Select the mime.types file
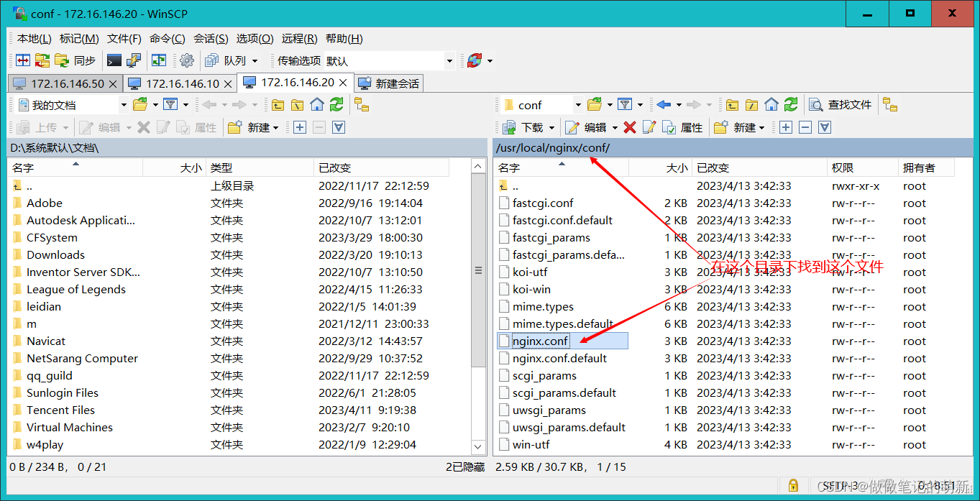Viewport: 980px width, 501px height. [x=543, y=306]
